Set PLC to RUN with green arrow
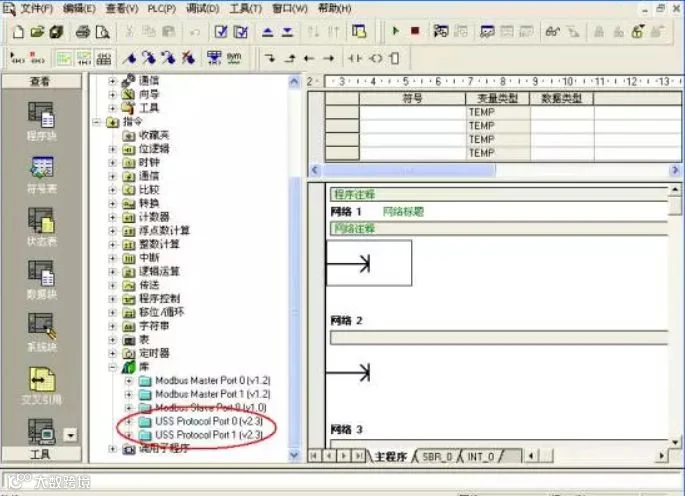 click(x=396, y=31)
